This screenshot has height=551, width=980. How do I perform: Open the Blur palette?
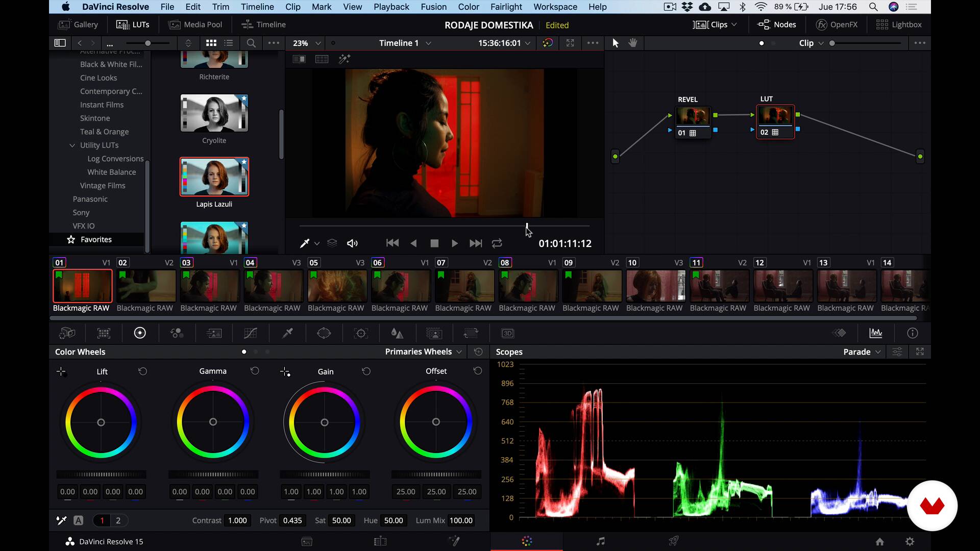click(397, 333)
